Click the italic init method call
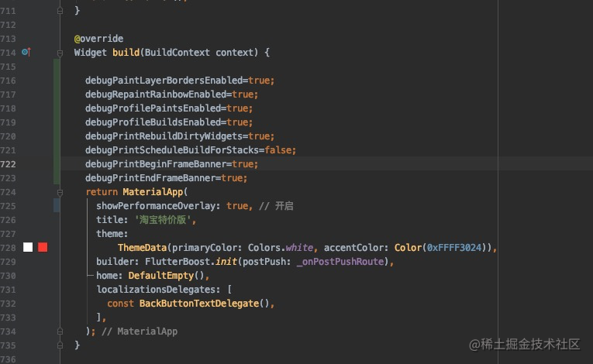Viewport: 593px width, 364px height. 226,262
